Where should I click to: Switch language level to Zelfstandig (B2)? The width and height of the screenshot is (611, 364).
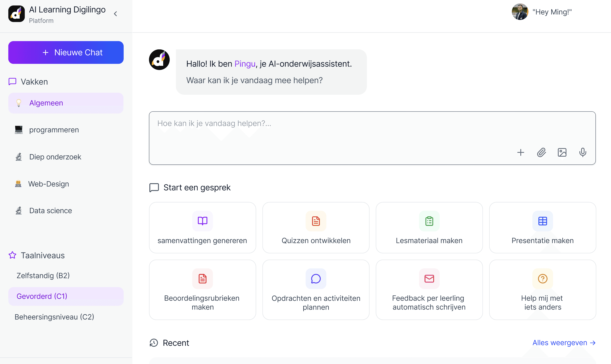coord(43,276)
